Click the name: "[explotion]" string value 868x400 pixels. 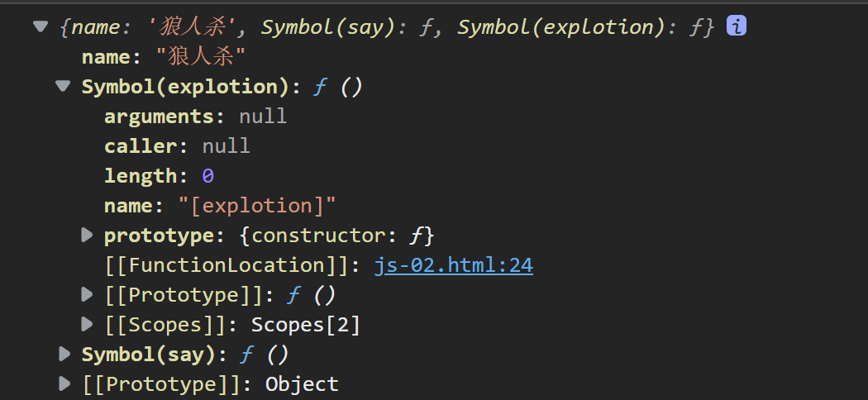tap(257, 206)
